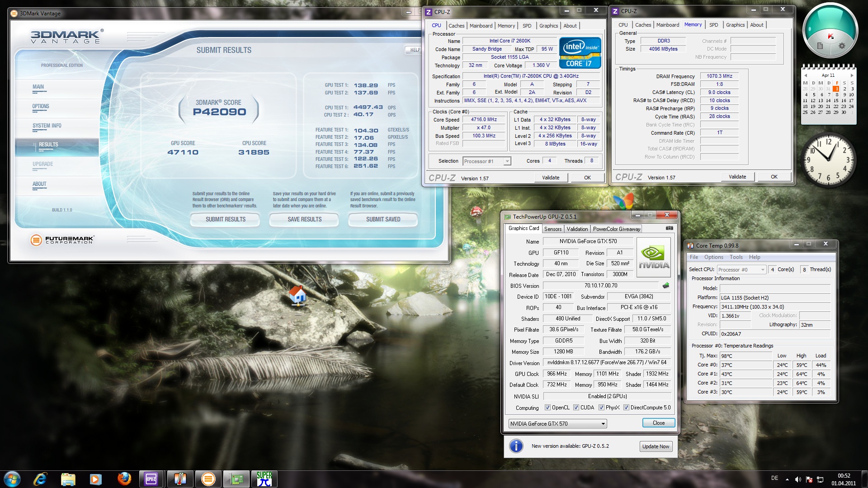Open Windows Start menu orb

[x=12, y=479]
